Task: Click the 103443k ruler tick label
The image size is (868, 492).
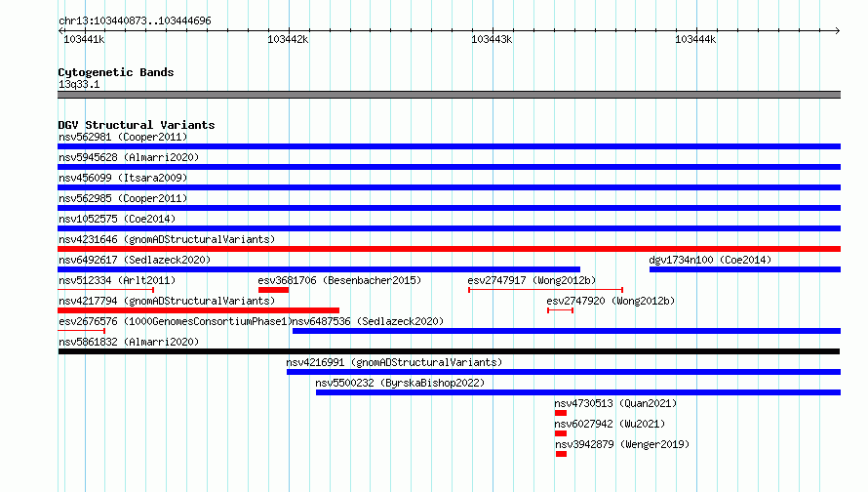Action: (492, 39)
